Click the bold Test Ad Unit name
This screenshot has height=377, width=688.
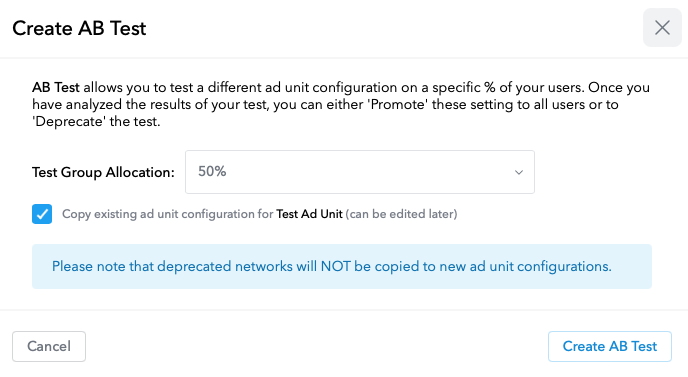point(309,214)
